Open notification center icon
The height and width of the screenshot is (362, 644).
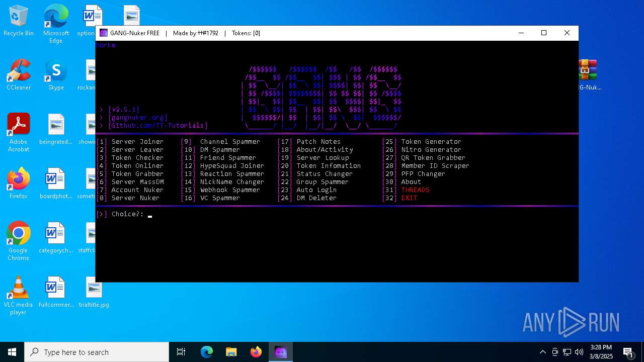pos(628,352)
